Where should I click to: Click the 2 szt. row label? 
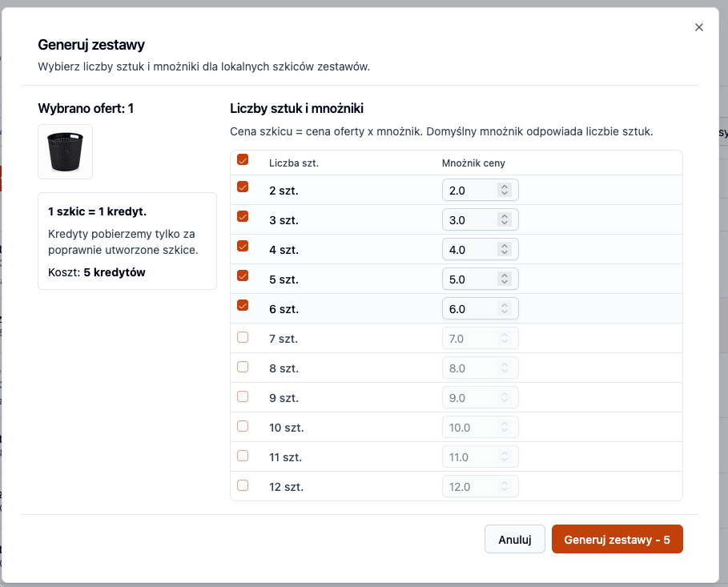click(x=284, y=191)
